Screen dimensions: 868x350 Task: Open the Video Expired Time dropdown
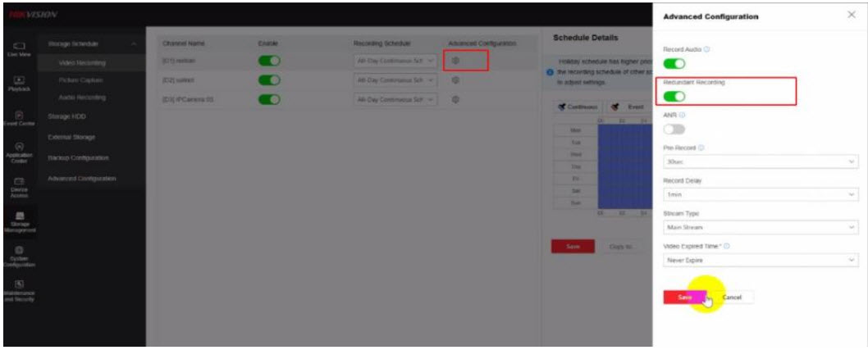click(760, 261)
